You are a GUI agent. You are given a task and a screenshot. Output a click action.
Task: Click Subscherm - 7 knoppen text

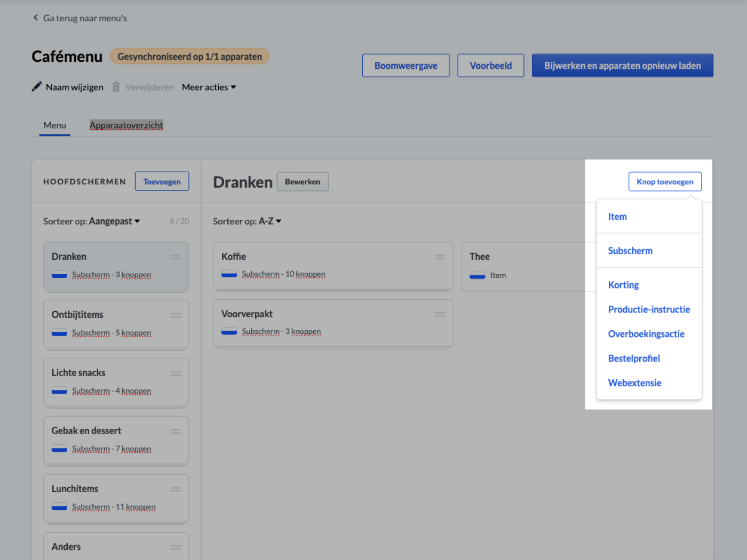click(x=112, y=449)
